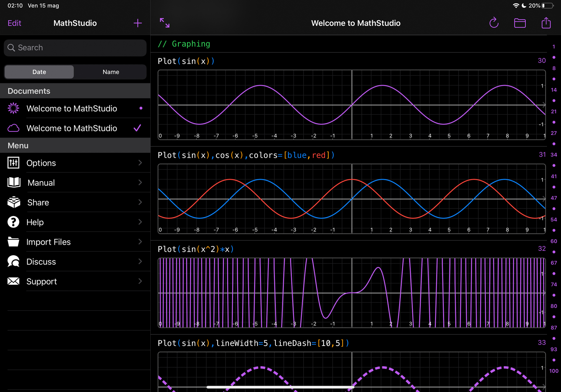Jump to line 1 in the line index
The height and width of the screenshot is (392, 561).
point(554,47)
